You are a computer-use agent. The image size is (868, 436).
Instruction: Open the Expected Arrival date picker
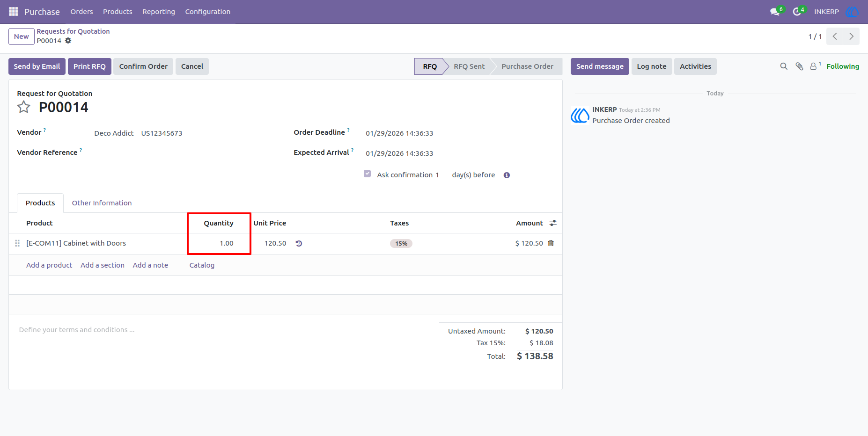click(x=399, y=153)
